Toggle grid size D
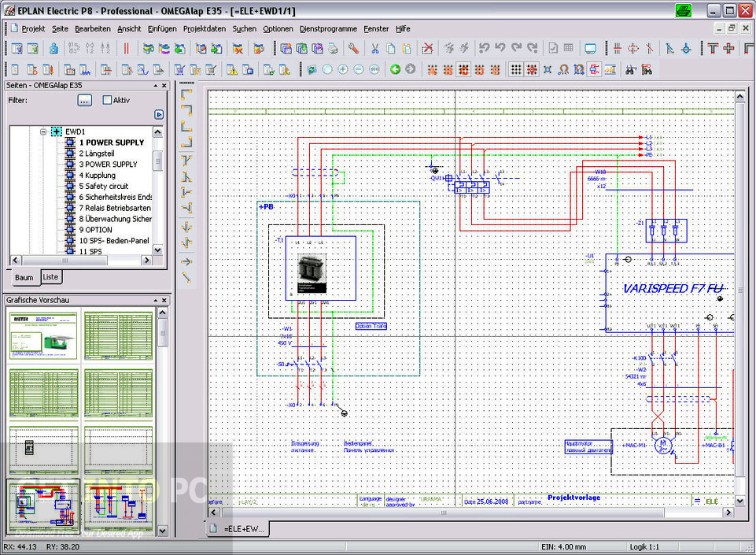Viewport: 756px width, 555px height. tap(479, 69)
